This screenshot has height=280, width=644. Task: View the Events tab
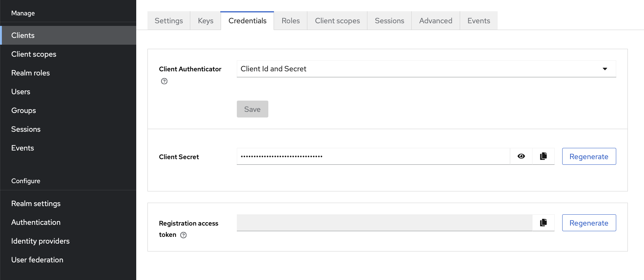pyautogui.click(x=479, y=21)
